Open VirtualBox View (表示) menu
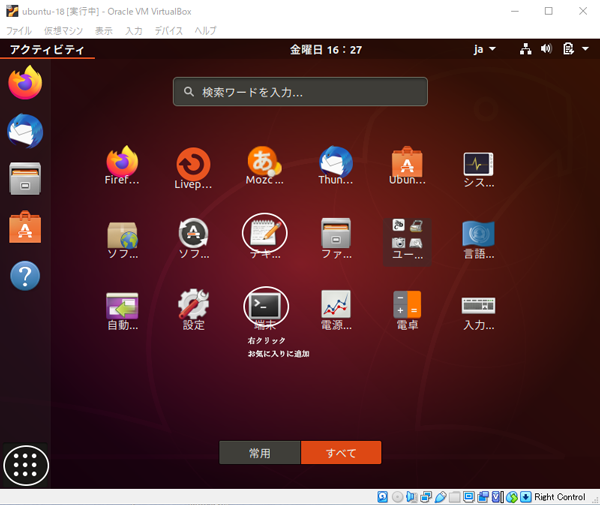Viewport: 600px width, 505px height. point(104,31)
